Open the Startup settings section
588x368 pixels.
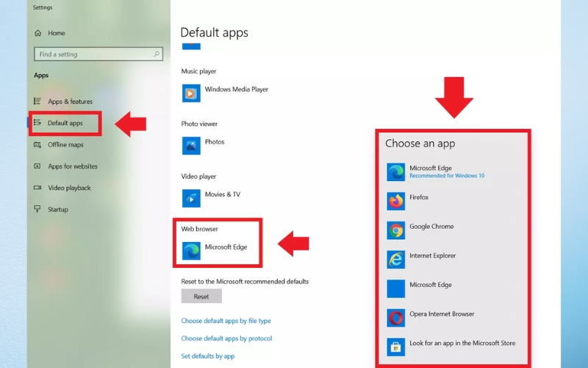tap(57, 210)
